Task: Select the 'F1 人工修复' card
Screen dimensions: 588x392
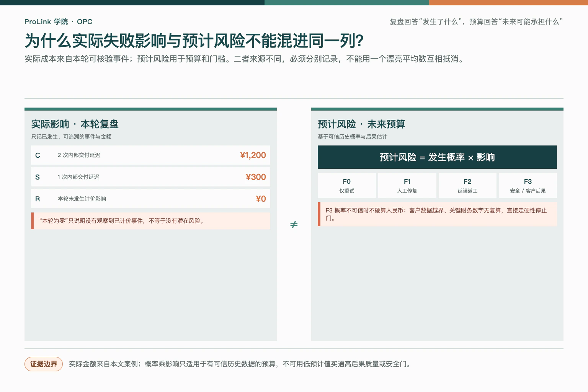Action: pyautogui.click(x=407, y=186)
